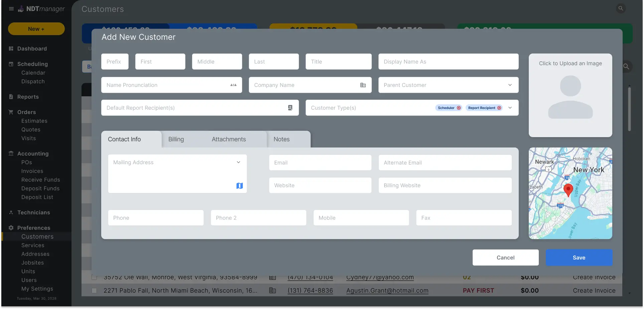This screenshot has width=644, height=309.
Task: Cancel the Add New Customer dialog
Action: click(505, 257)
